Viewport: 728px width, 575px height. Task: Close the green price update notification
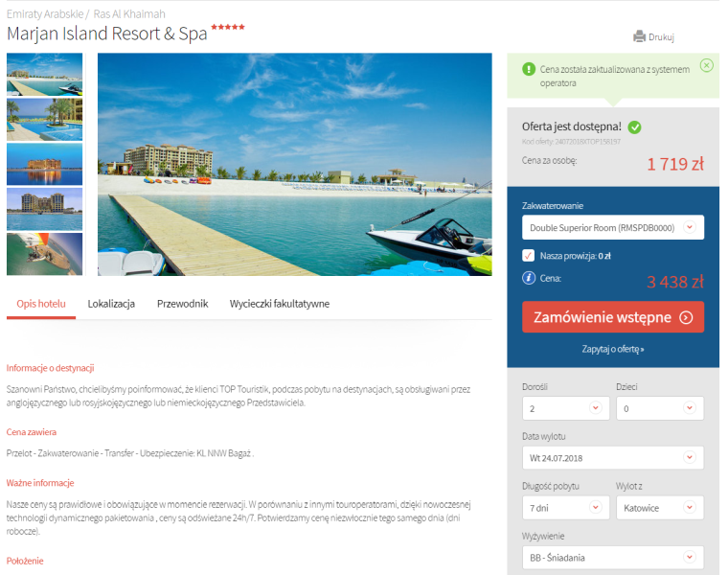pos(706,65)
